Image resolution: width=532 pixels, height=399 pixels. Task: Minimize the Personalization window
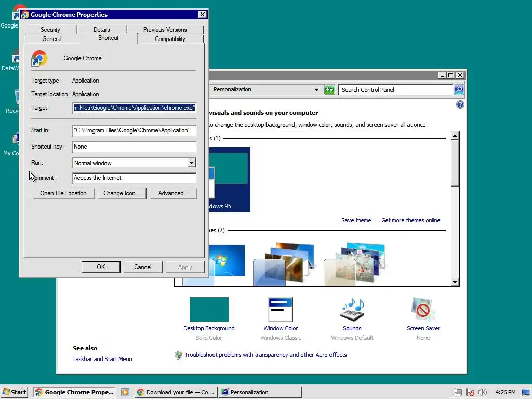coord(442,75)
